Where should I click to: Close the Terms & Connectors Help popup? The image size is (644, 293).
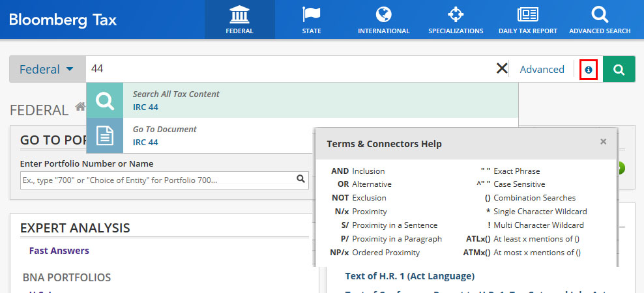tap(603, 141)
